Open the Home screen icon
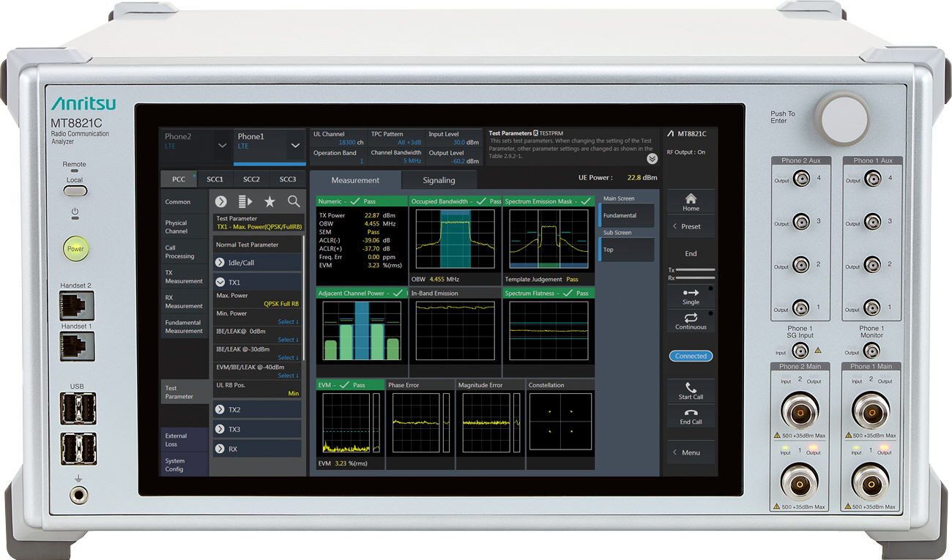This screenshot has width=952, height=560. pos(691,203)
